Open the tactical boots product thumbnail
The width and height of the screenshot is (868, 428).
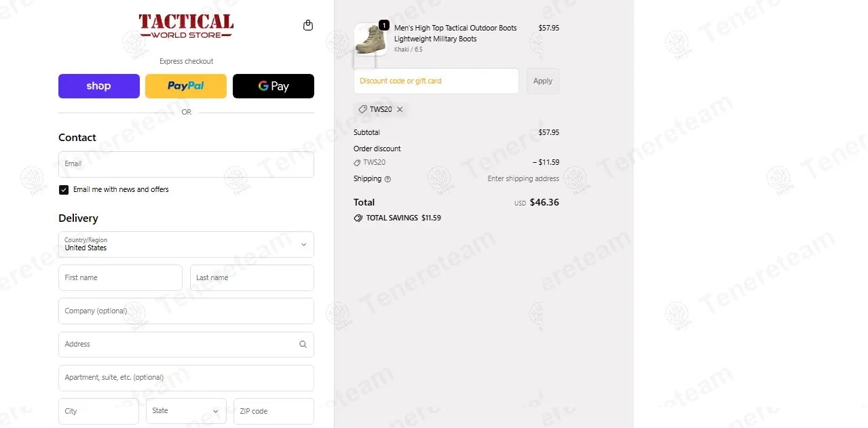pyautogui.click(x=371, y=39)
